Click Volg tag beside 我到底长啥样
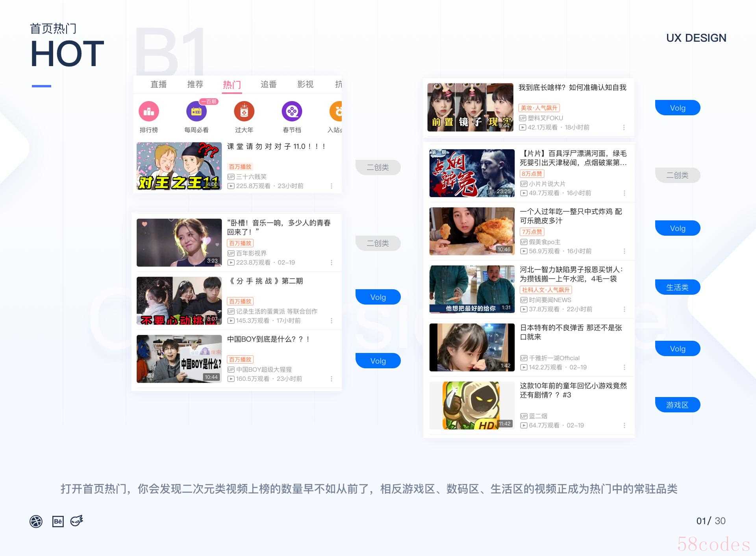This screenshot has height=556, width=756. (678, 108)
